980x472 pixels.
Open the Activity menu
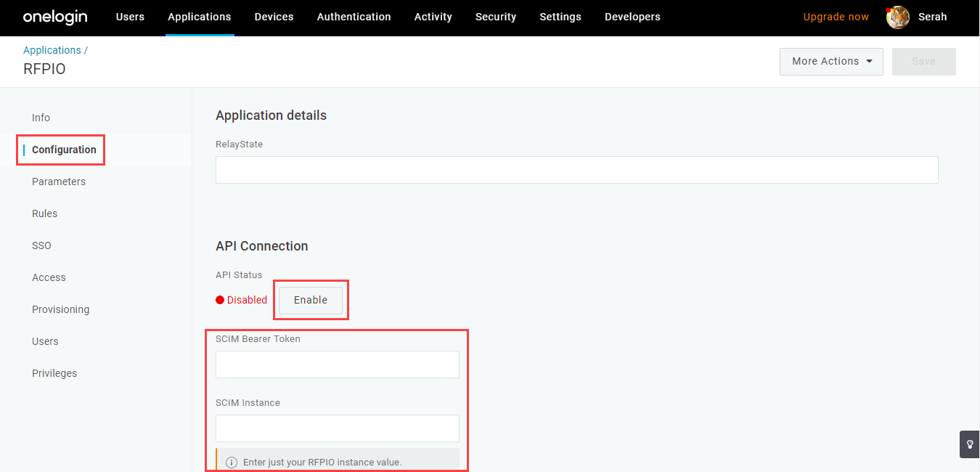pos(433,17)
